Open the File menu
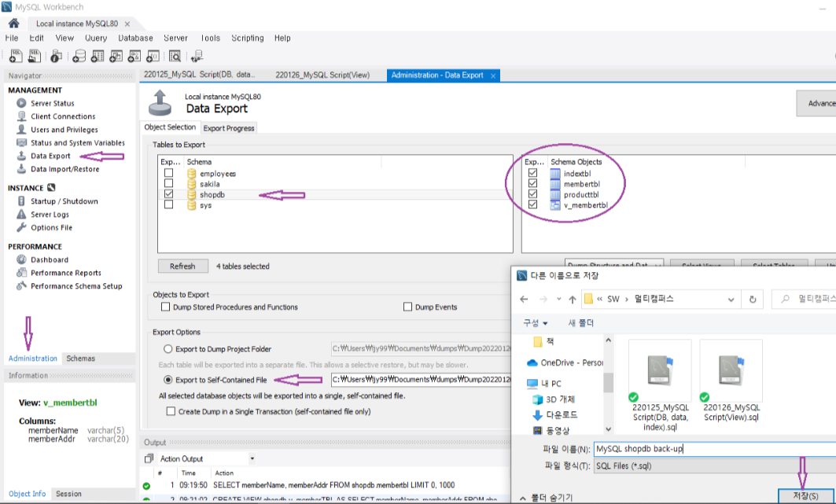 [x=12, y=39]
